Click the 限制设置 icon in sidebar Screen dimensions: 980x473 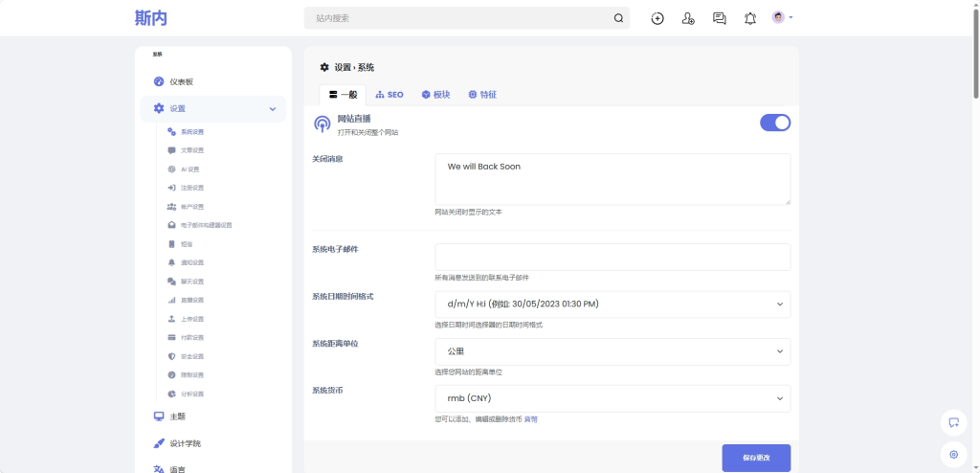click(x=172, y=374)
